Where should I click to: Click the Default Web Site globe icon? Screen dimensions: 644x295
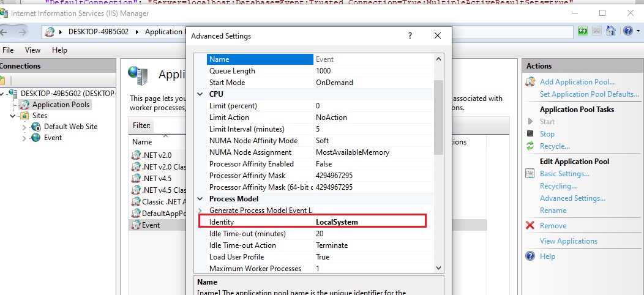pos(36,127)
